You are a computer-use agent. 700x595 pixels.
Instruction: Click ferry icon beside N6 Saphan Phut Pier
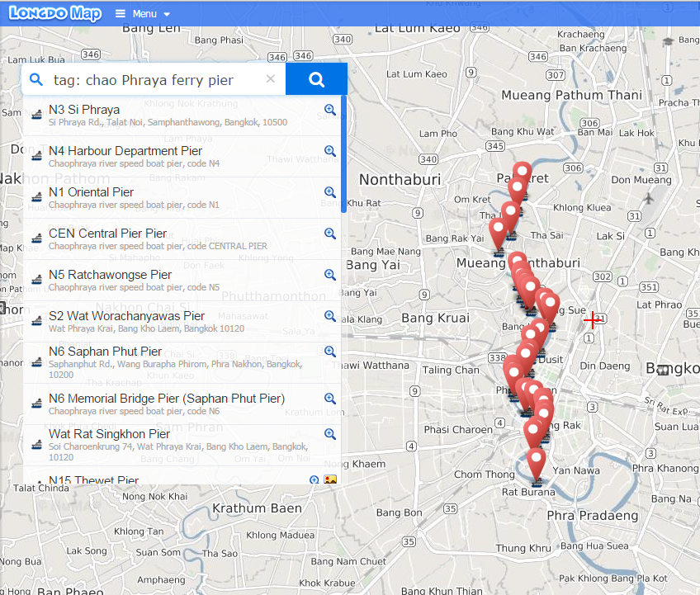coord(36,362)
